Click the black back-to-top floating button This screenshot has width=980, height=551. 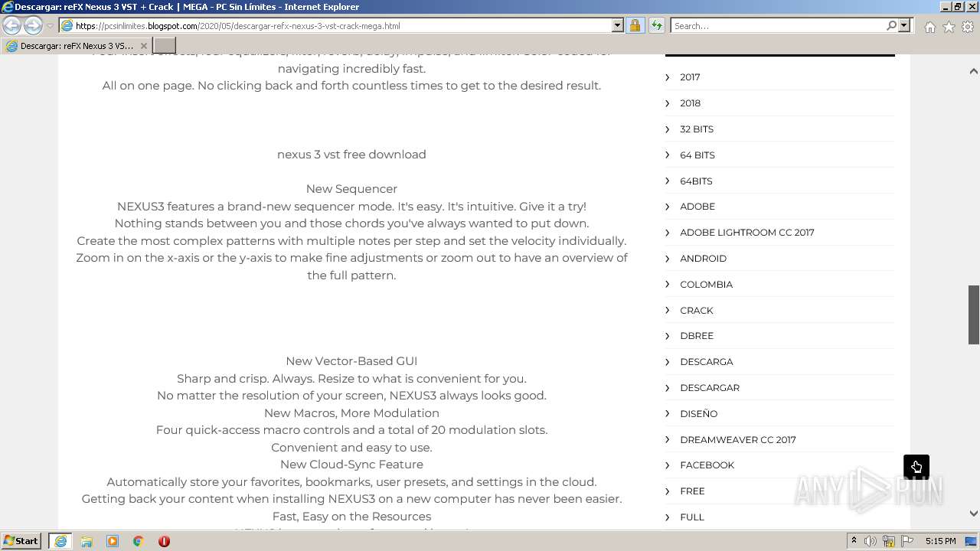click(x=916, y=467)
